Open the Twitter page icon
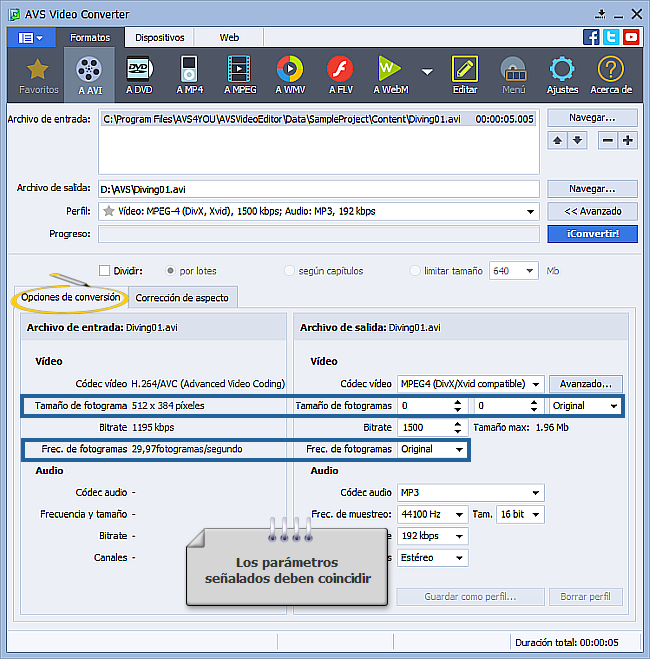 pos(611,37)
